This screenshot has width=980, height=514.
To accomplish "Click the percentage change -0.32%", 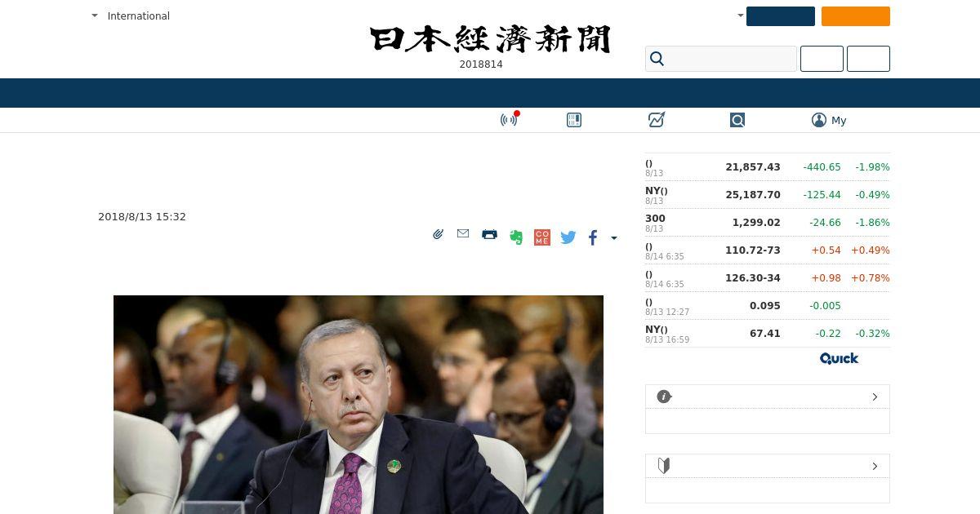I will point(872,334).
